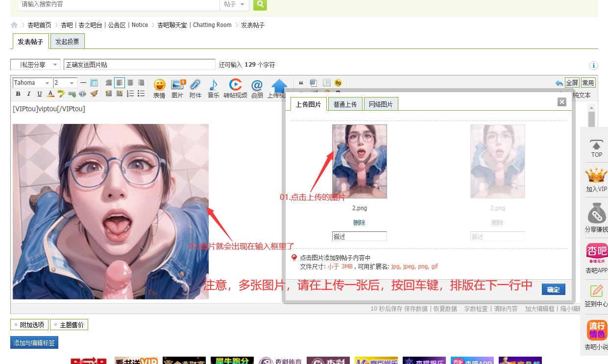608x364 pixels.
Task: Switch to the 发起投票 tab
Action: [x=67, y=42]
